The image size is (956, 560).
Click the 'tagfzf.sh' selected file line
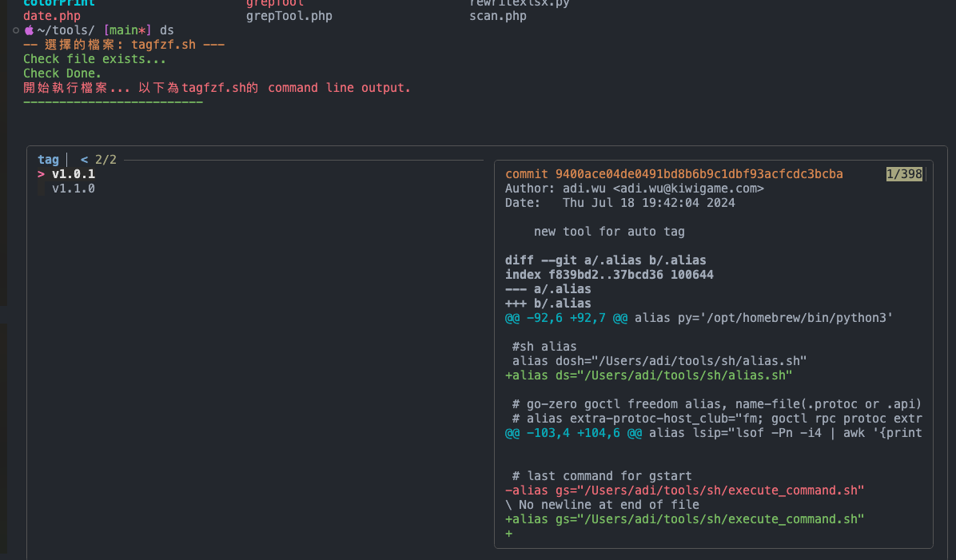tap(124, 45)
